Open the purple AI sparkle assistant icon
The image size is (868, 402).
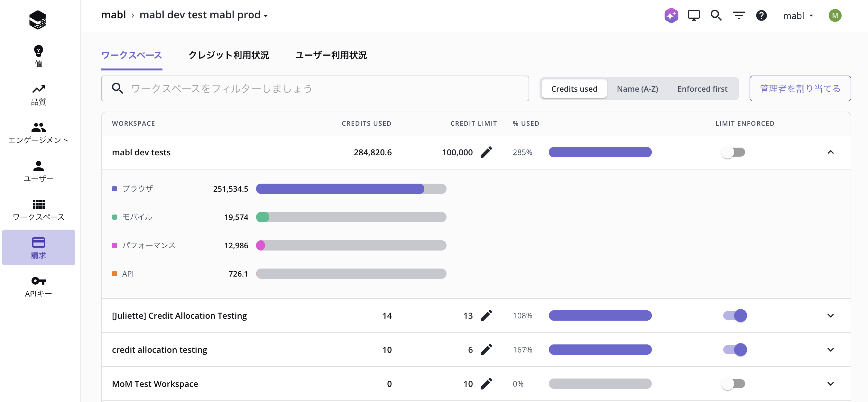671,15
